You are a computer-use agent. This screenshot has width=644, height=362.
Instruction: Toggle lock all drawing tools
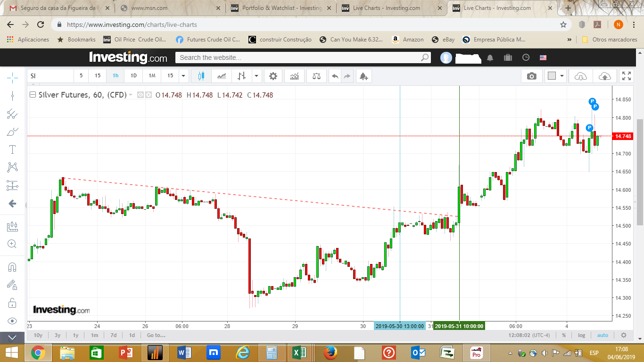pyautogui.click(x=12, y=303)
